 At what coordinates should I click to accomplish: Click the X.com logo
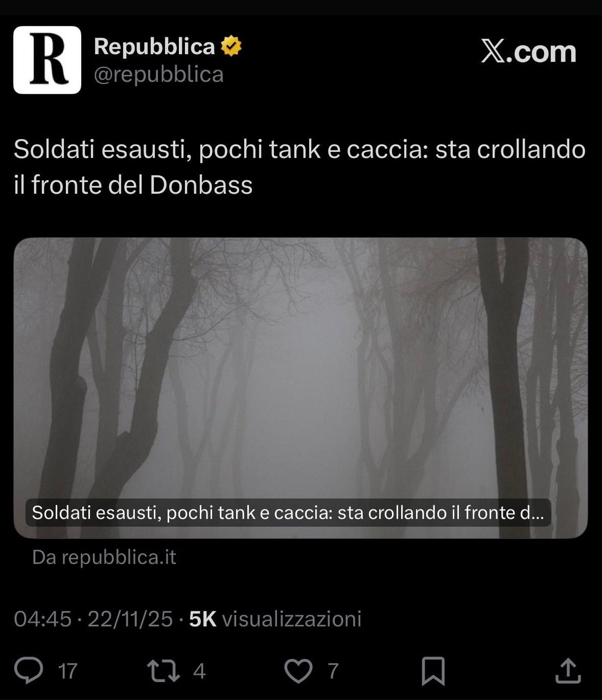click(x=528, y=52)
